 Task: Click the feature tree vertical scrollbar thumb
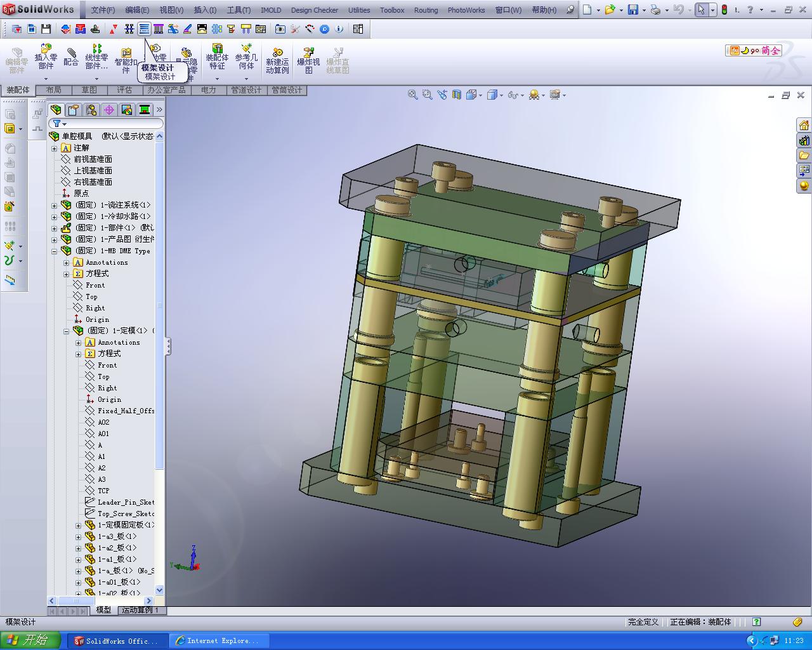(x=159, y=305)
